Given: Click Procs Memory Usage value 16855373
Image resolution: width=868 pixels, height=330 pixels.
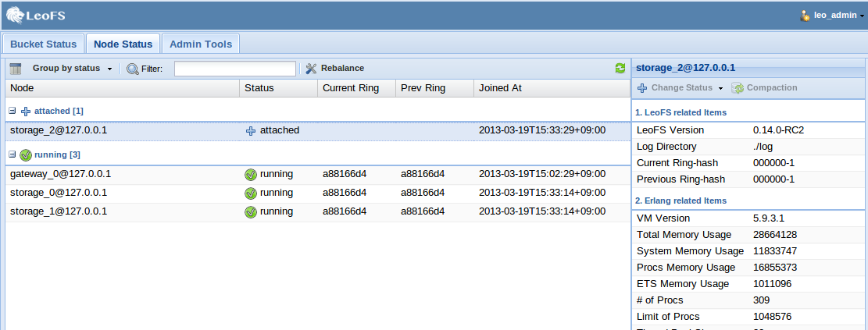Looking at the screenshot, I should [x=775, y=268].
